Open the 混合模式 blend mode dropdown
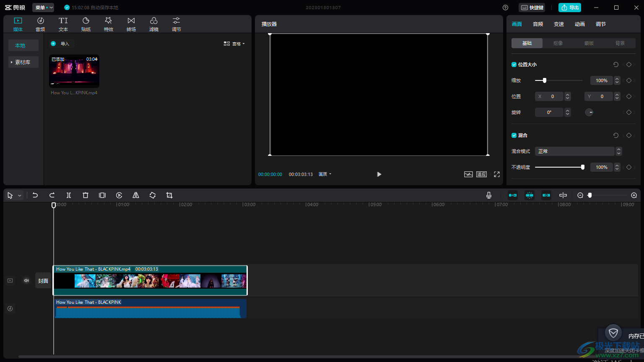The image size is (644, 362). click(578, 151)
